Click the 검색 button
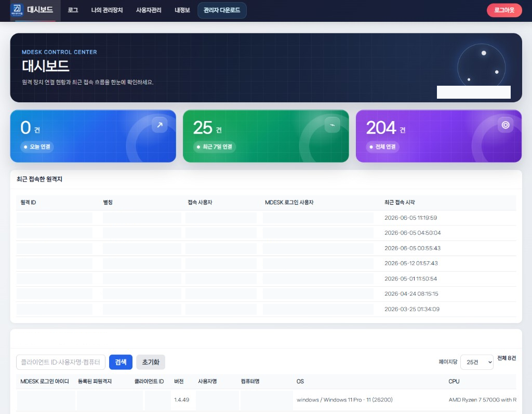Screen dimensions: 532x414 121,362
